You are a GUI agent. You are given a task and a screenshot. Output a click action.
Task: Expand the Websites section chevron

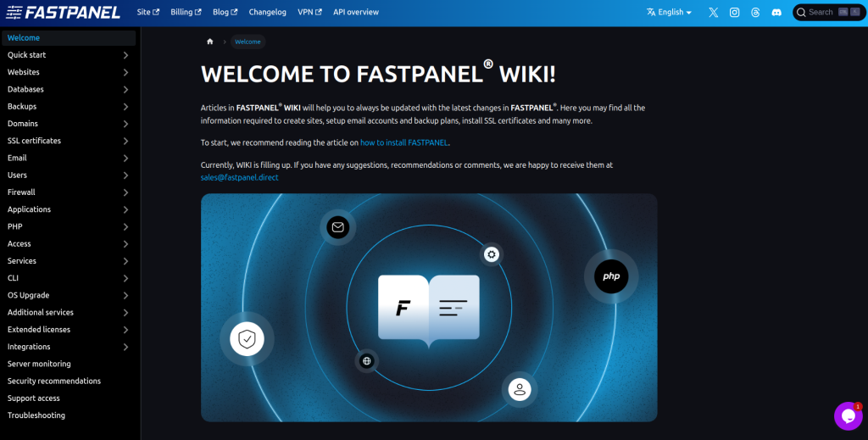click(x=125, y=73)
